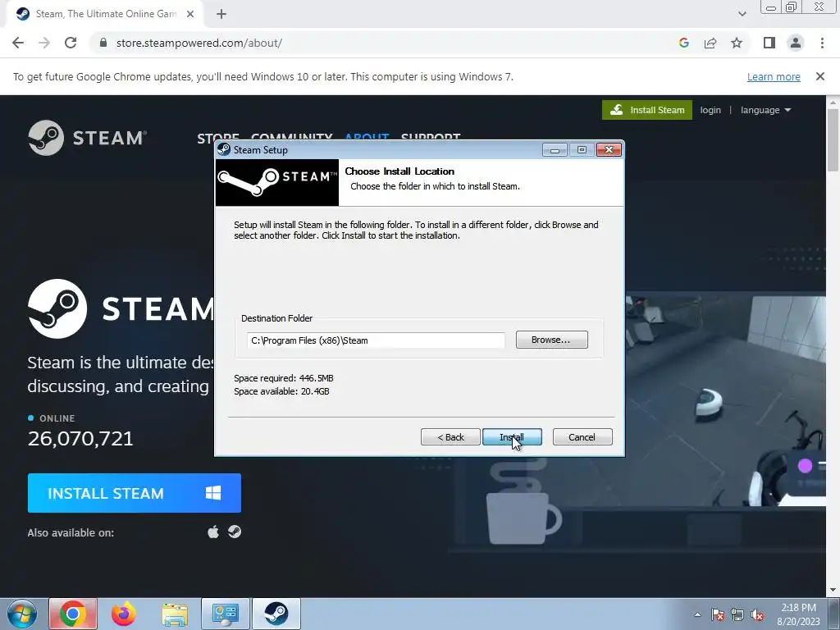The height and width of the screenshot is (630, 840).
Task: Click Steam Setup taskbar icon
Action: coord(276,614)
